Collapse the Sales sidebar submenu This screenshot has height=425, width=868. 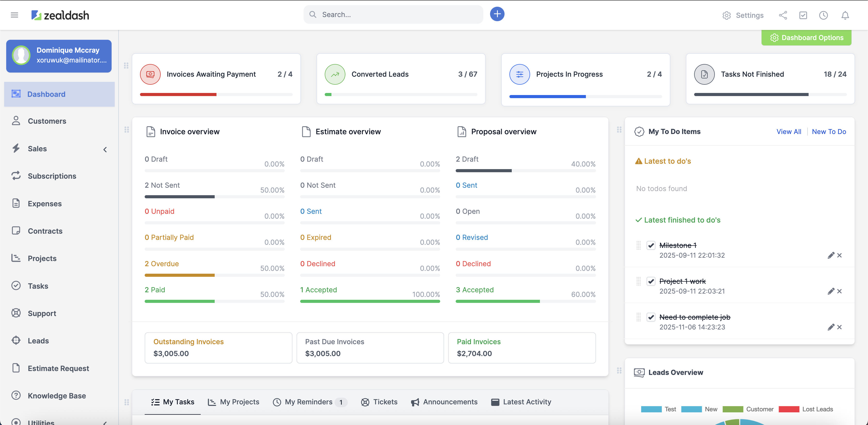tap(105, 149)
